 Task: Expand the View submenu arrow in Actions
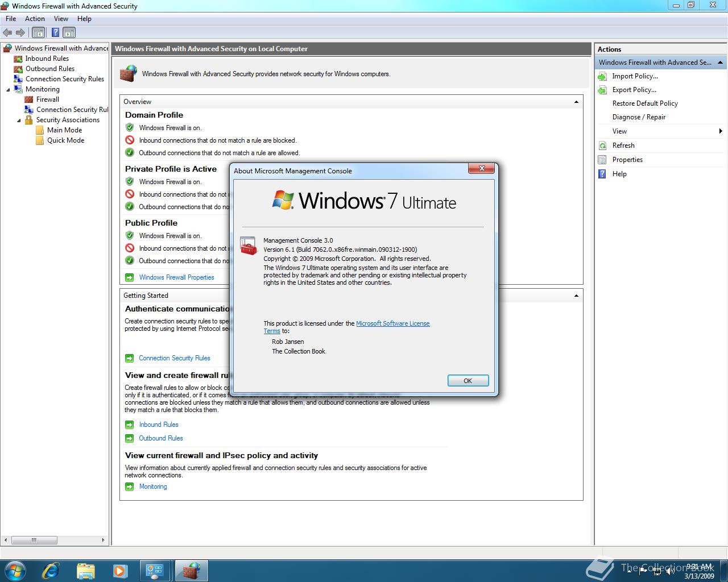point(721,131)
